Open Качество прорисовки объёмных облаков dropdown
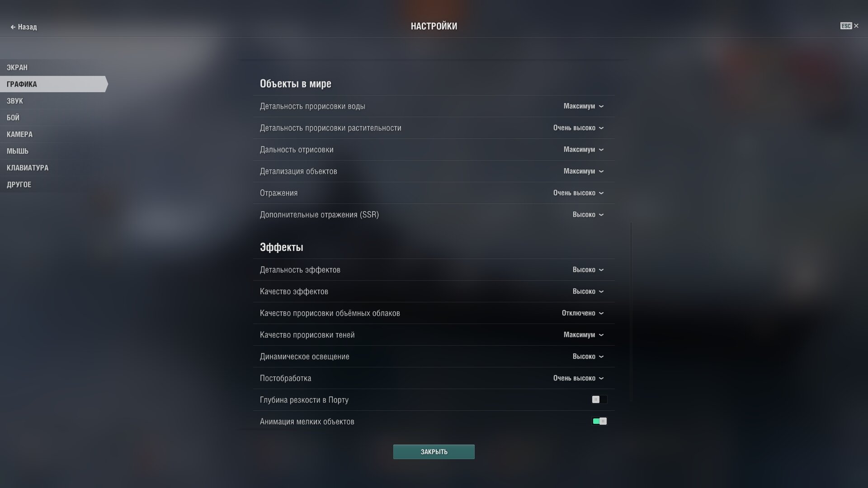Image resolution: width=868 pixels, height=488 pixels. 582,313
